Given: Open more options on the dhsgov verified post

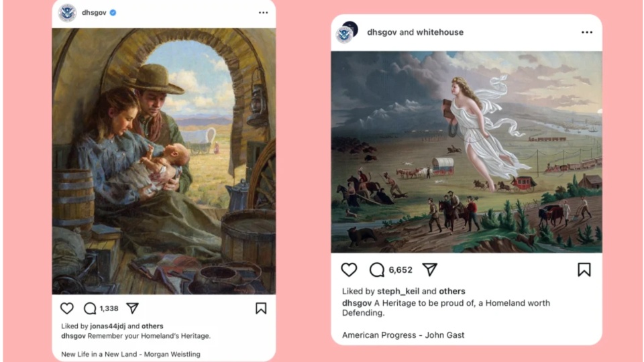Looking at the screenshot, I should [263, 13].
